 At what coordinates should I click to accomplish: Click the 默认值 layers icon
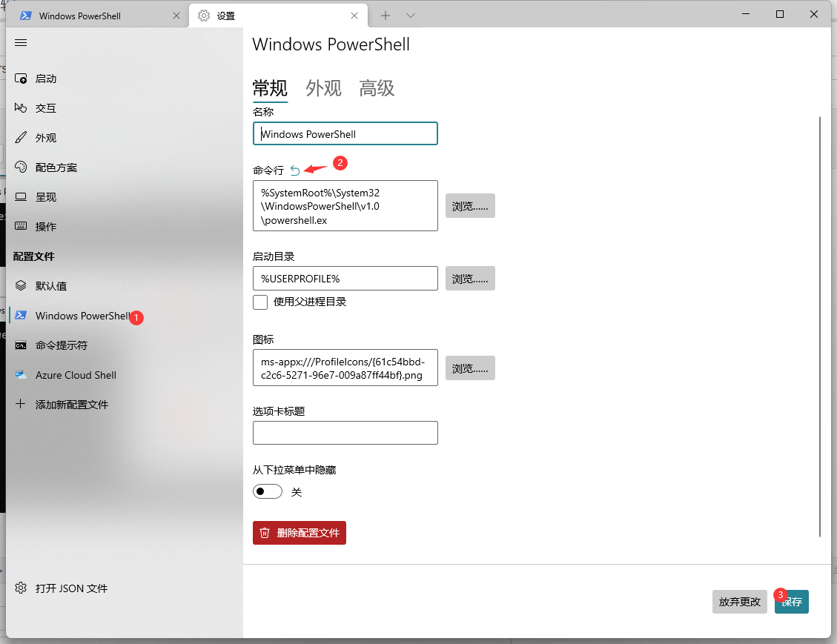[21, 285]
